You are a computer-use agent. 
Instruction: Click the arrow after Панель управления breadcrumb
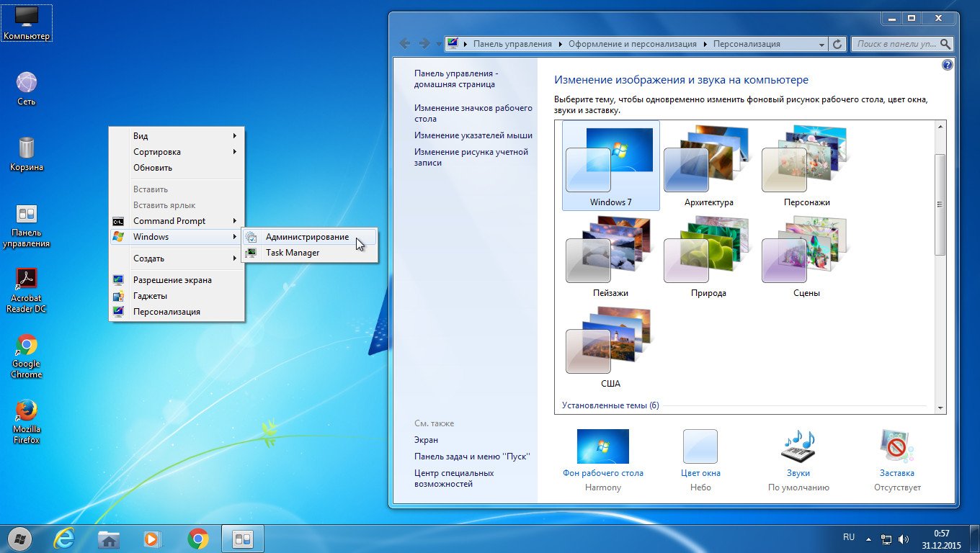point(560,44)
